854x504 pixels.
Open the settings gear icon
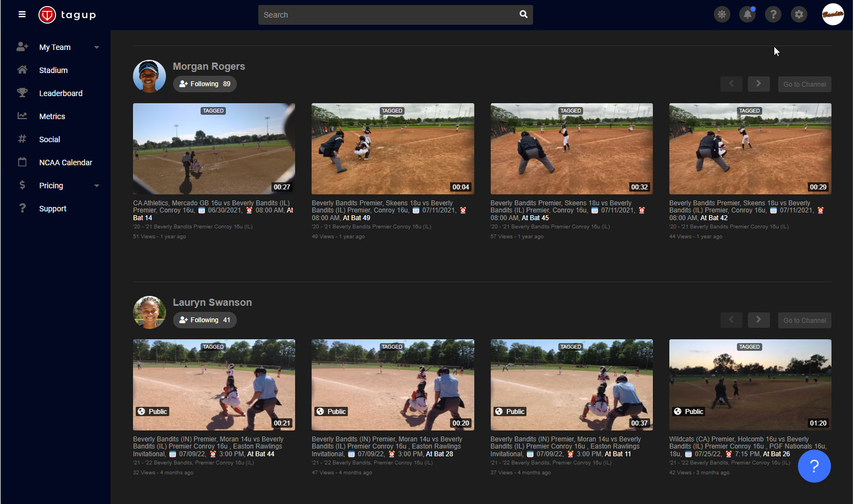tap(798, 14)
